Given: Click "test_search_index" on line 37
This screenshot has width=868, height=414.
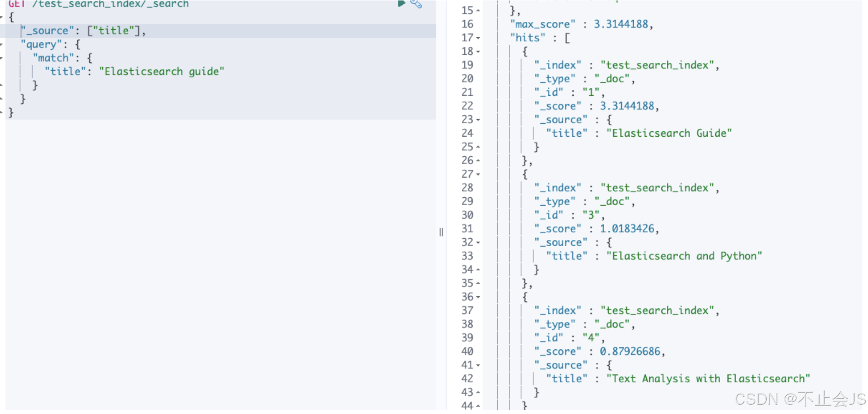Looking at the screenshot, I should point(657,311).
